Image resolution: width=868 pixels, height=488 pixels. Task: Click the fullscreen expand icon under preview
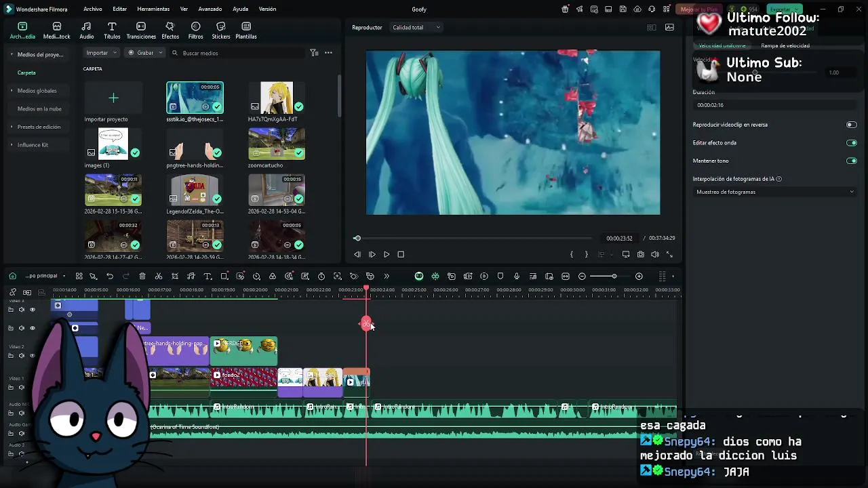point(669,254)
